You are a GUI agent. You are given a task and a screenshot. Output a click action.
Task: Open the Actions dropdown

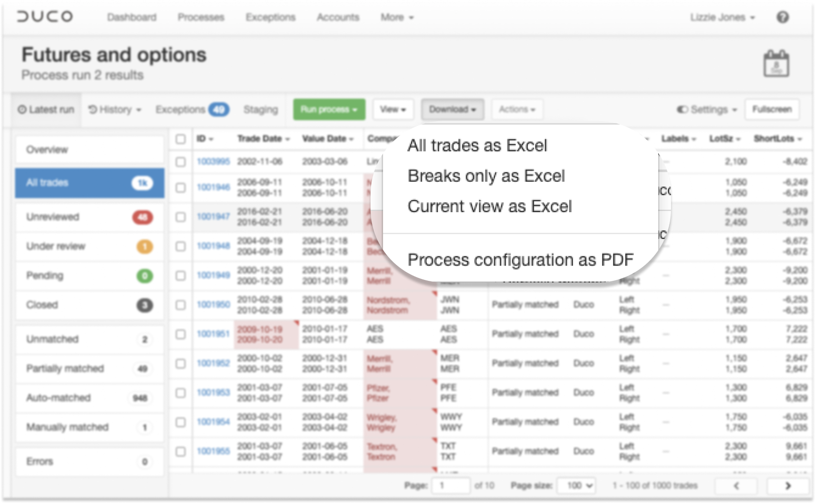pos(517,109)
